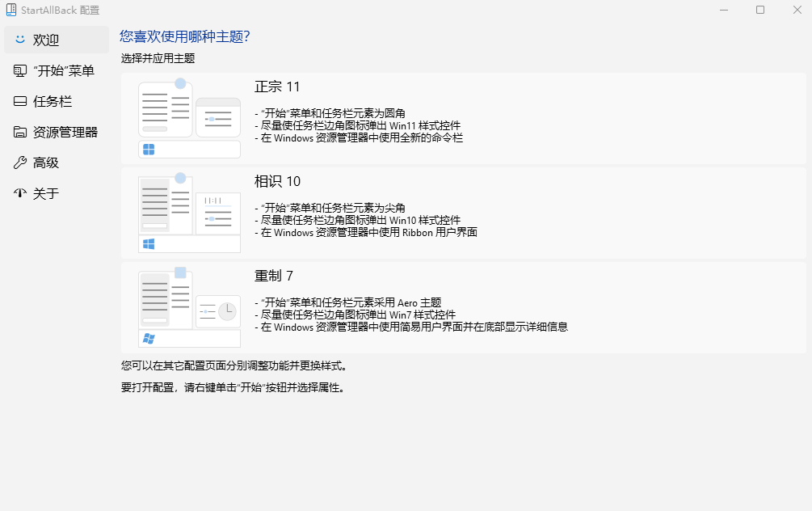The height and width of the screenshot is (511, 812).
Task: Click the heading 您喜欢使用哪种主题?
Action: [x=185, y=36]
